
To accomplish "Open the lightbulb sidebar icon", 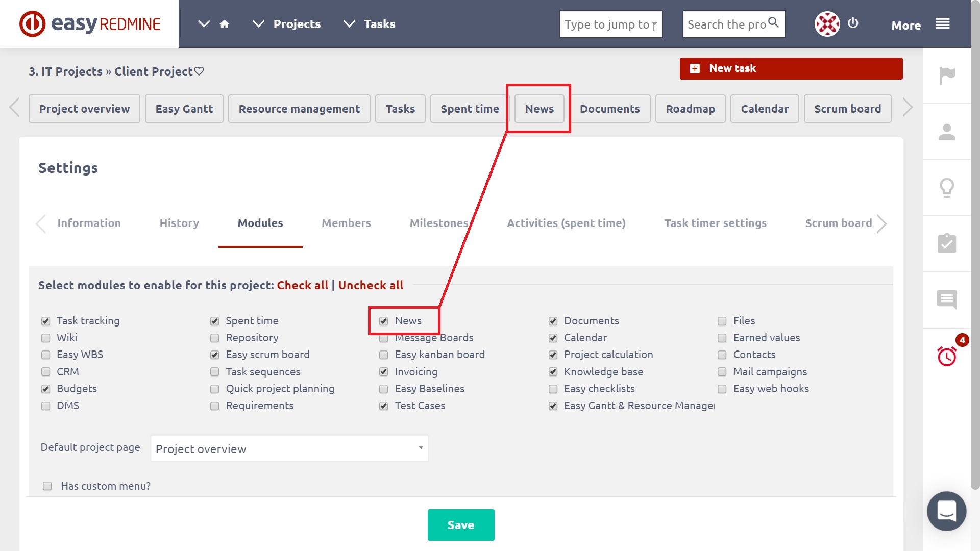I will tap(947, 188).
